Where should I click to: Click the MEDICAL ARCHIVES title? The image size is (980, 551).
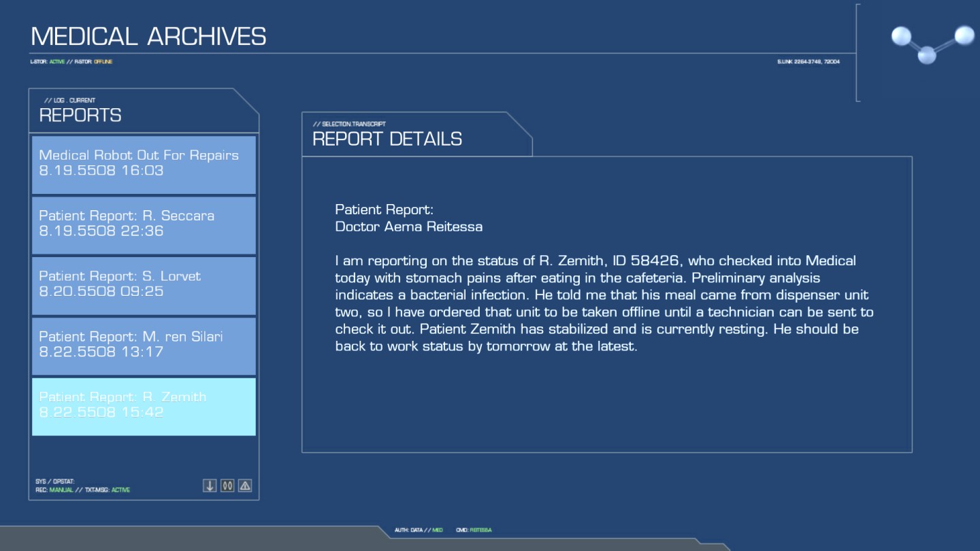click(148, 36)
